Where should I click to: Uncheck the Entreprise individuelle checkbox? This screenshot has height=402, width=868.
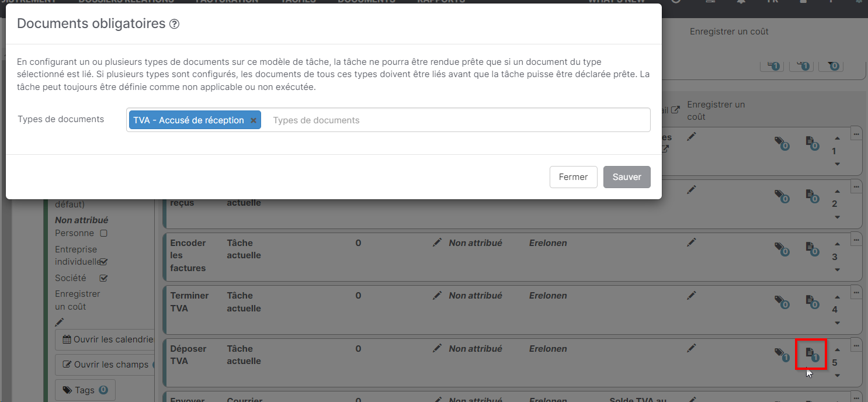(x=103, y=262)
